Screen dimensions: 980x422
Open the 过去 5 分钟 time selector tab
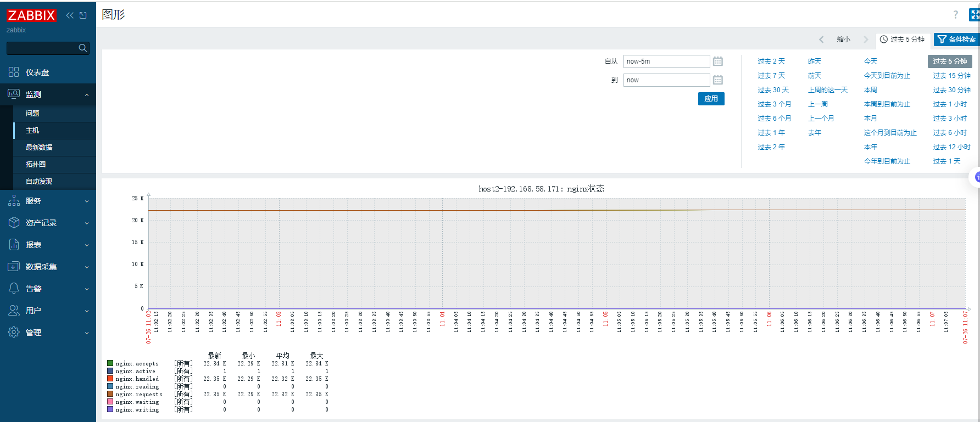(902, 40)
